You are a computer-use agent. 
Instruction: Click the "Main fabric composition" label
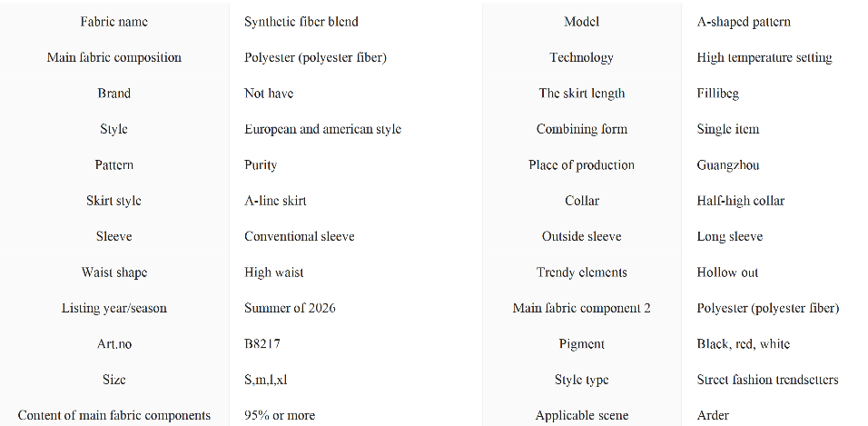click(x=113, y=57)
